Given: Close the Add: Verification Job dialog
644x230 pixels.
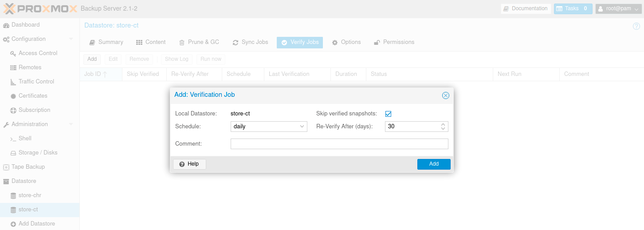Looking at the screenshot, I should click(446, 95).
